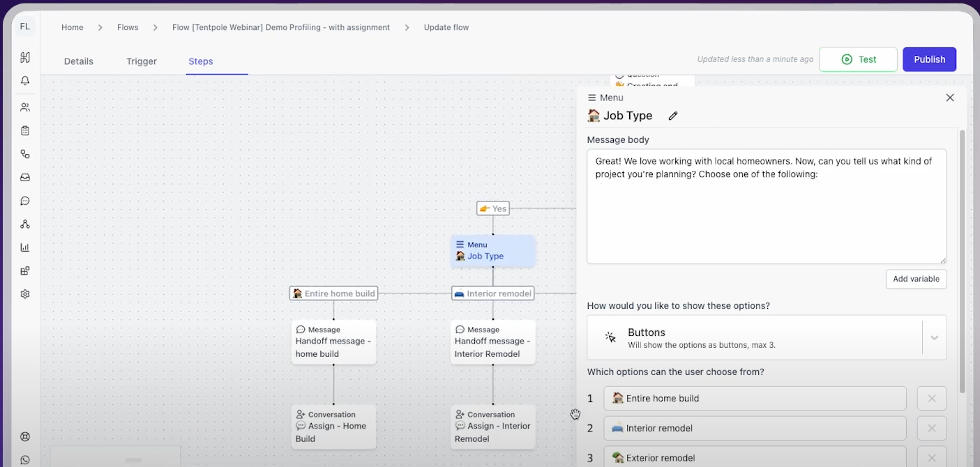980x467 pixels.
Task: Click the side panel vertical scrollbar
Action: tap(963, 261)
